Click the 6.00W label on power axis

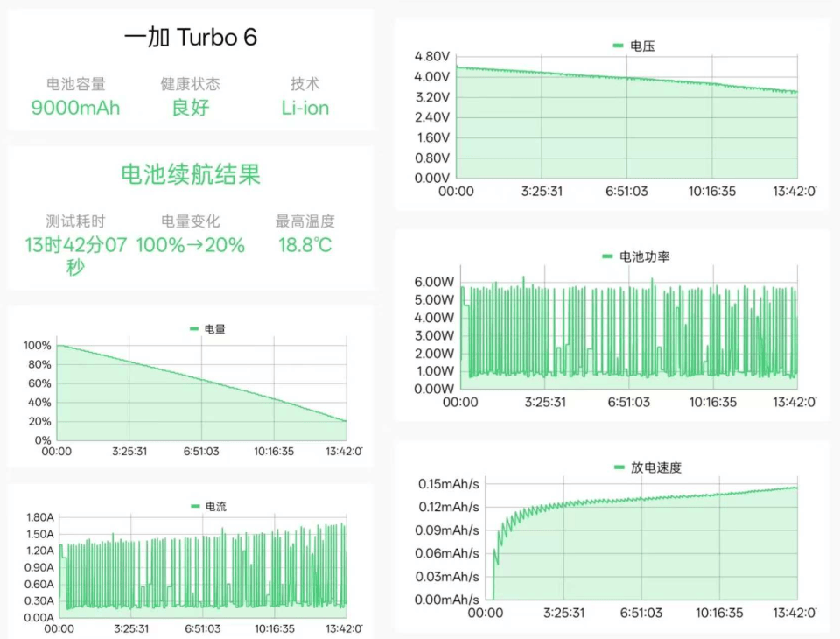434,283
